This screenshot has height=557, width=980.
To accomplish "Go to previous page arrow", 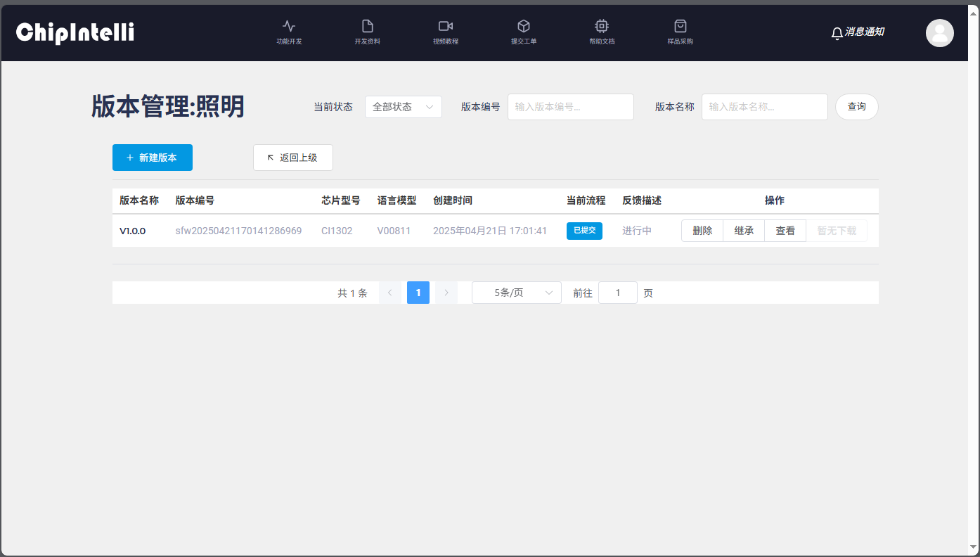I will [x=390, y=293].
